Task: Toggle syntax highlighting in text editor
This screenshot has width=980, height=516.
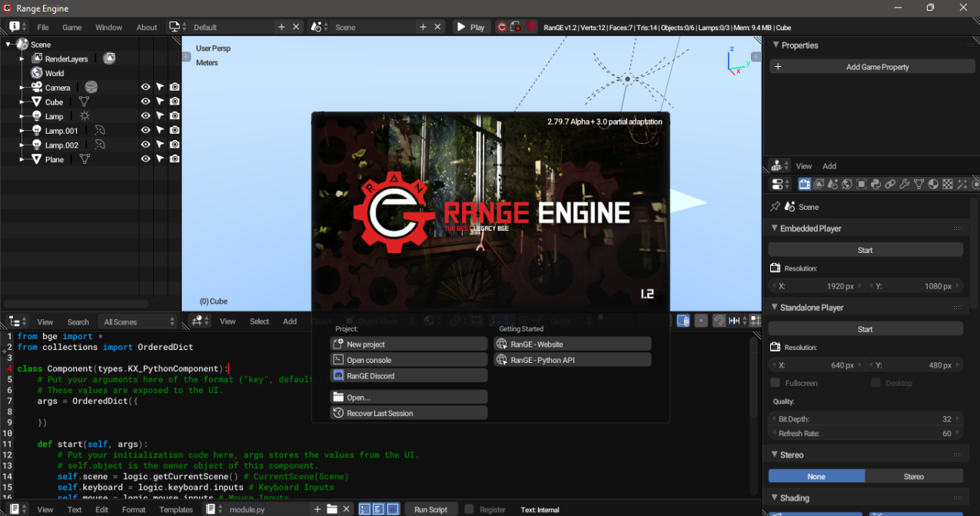Action: click(393, 509)
